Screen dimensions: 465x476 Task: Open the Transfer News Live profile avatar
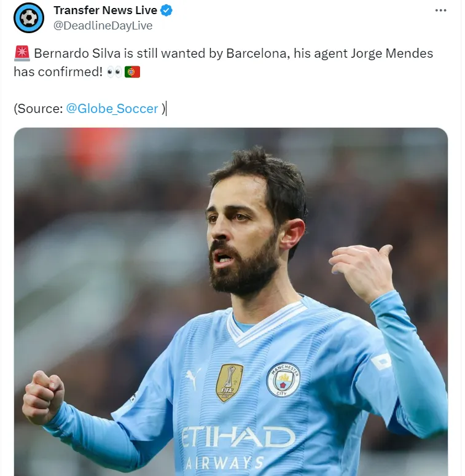tap(29, 18)
